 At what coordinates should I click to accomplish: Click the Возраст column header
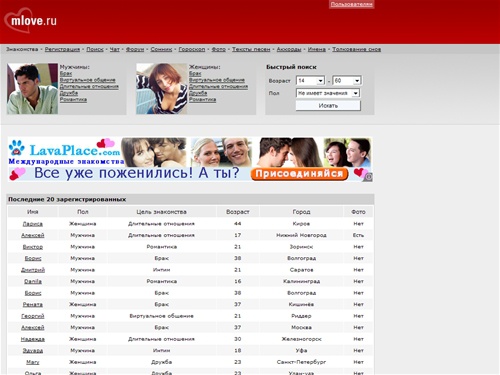pos(238,212)
